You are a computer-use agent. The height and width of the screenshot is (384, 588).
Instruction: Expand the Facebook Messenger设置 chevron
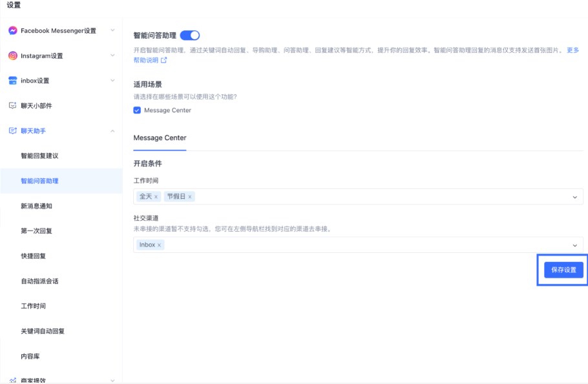tap(112, 30)
